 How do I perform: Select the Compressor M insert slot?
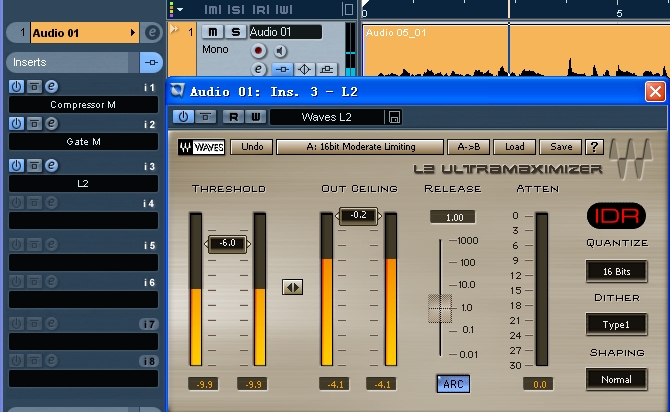coord(83,105)
